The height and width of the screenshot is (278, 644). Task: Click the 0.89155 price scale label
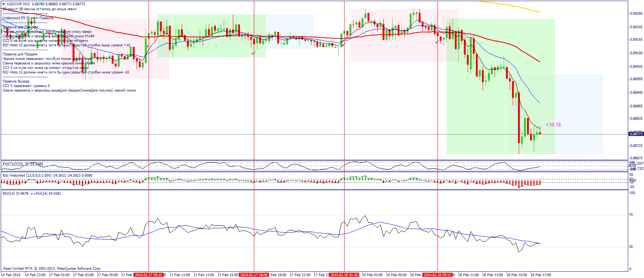pos(636,40)
